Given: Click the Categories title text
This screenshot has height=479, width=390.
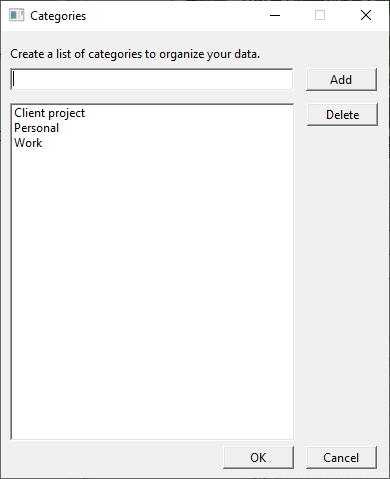Looking at the screenshot, I should (x=58, y=16).
